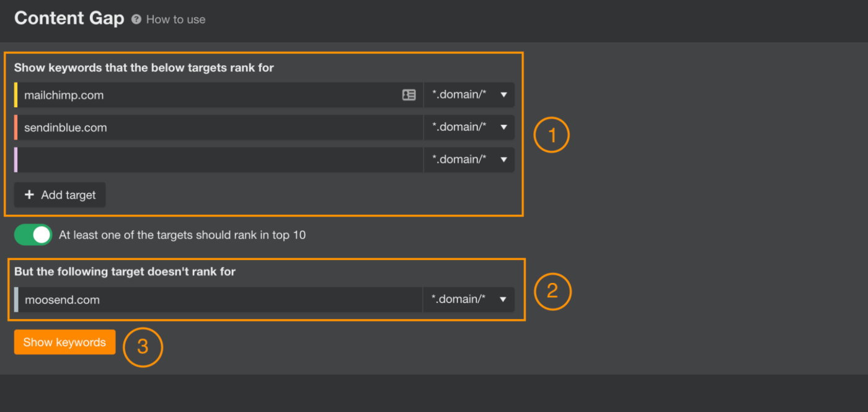Click the 'But the following target doesn't rank for' heading
868x412 pixels.
tap(125, 271)
